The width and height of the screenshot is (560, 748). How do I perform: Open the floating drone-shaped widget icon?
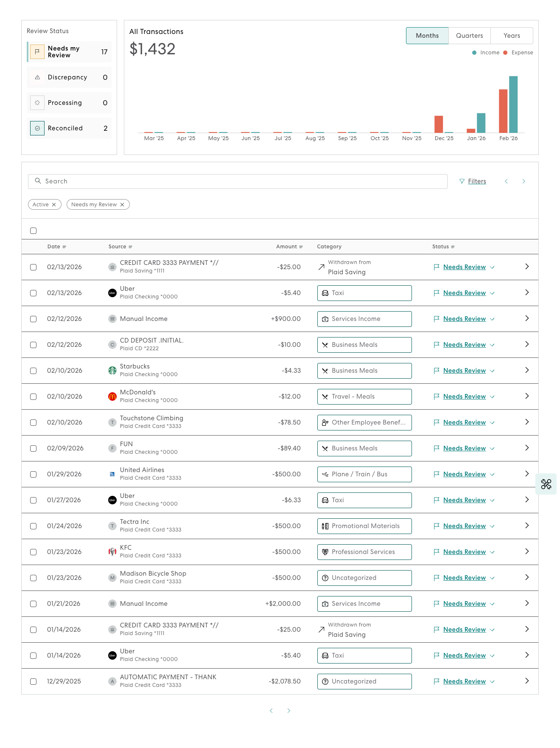546,484
